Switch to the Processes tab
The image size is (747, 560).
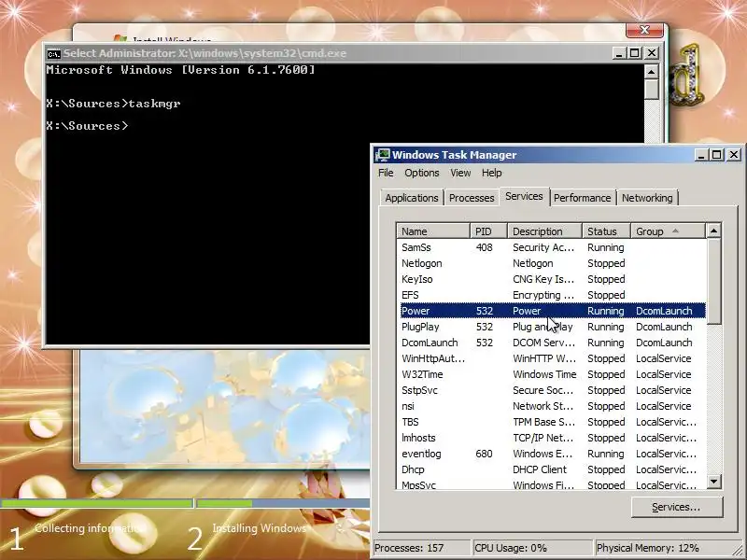(x=472, y=198)
